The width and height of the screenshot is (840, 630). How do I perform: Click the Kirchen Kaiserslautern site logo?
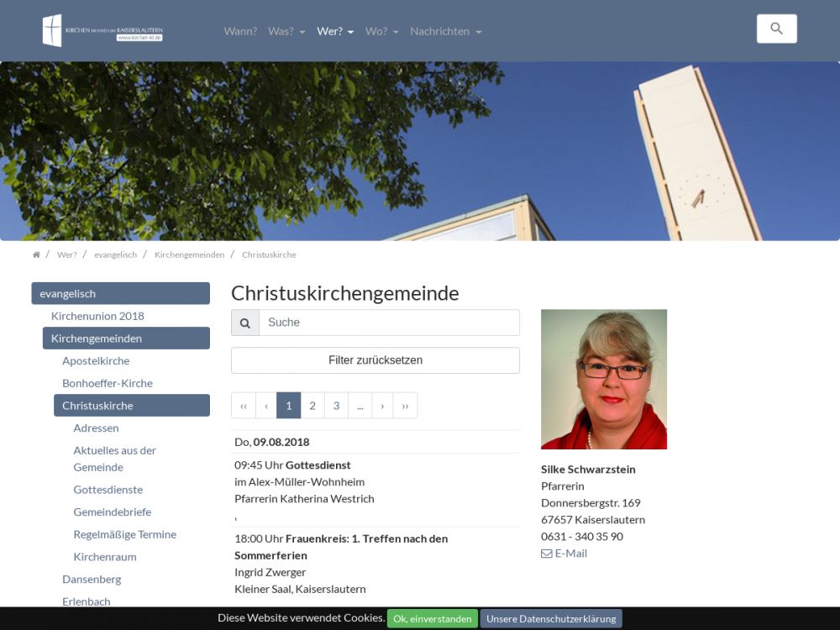click(102, 31)
